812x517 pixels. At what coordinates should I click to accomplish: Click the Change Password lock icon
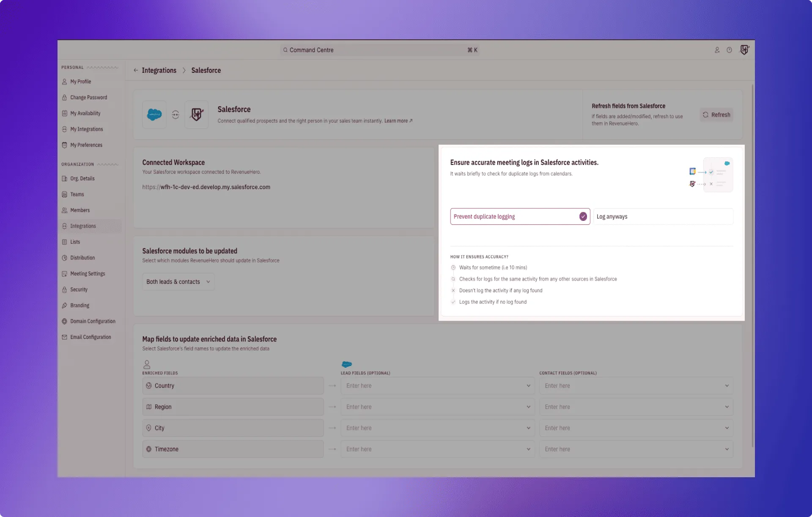click(64, 97)
